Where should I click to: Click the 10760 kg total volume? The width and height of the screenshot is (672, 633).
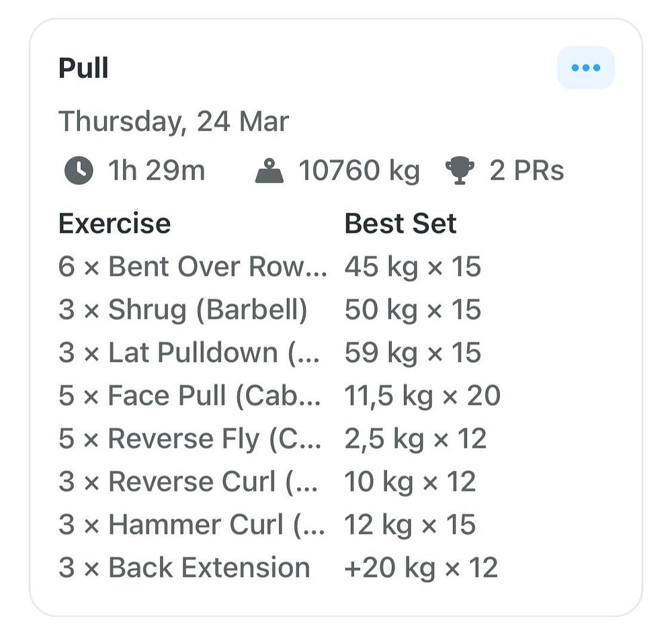[x=359, y=171]
